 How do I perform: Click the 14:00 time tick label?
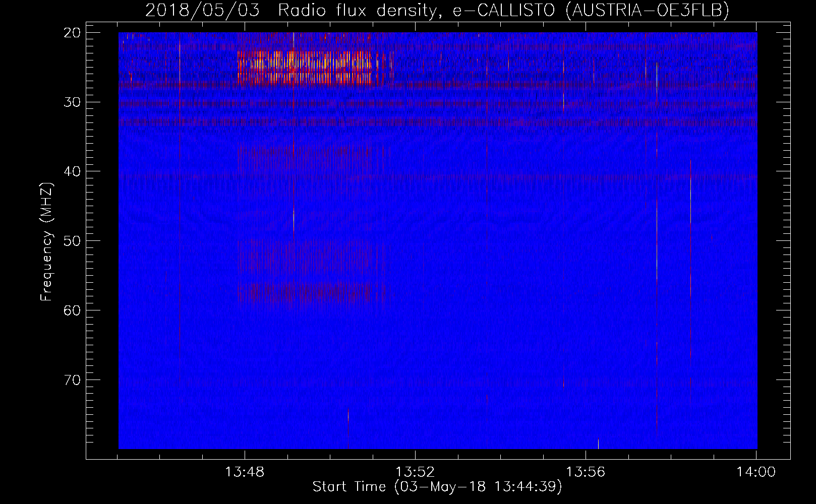(756, 472)
